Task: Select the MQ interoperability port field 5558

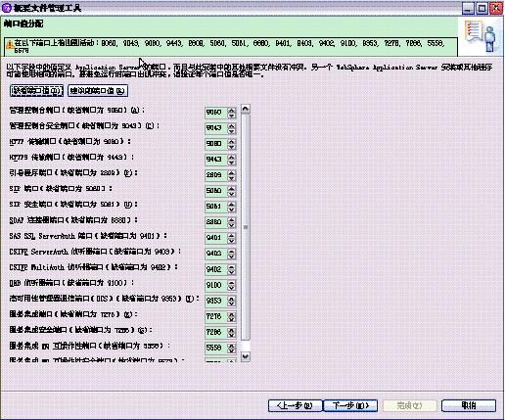Action: 215,348
